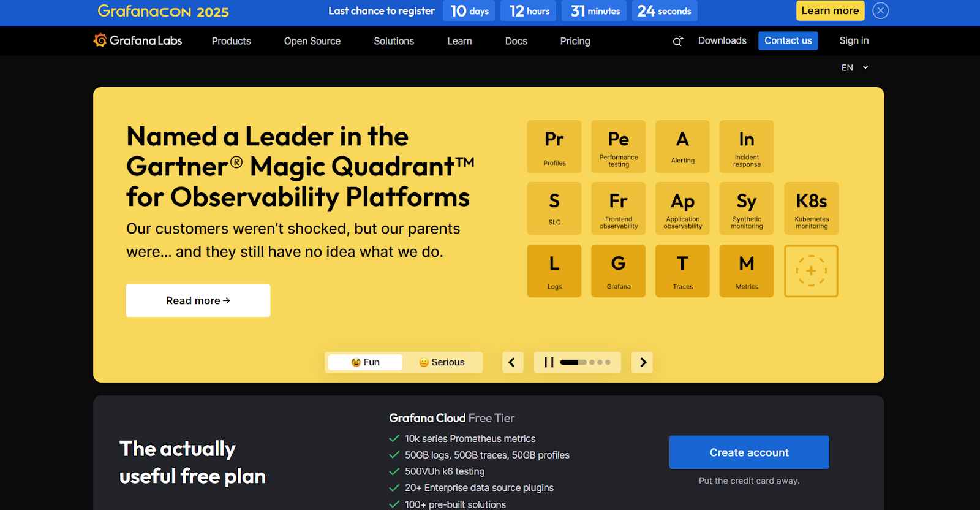Click Sign in
Viewport: 980px width, 510px height.
pos(854,40)
